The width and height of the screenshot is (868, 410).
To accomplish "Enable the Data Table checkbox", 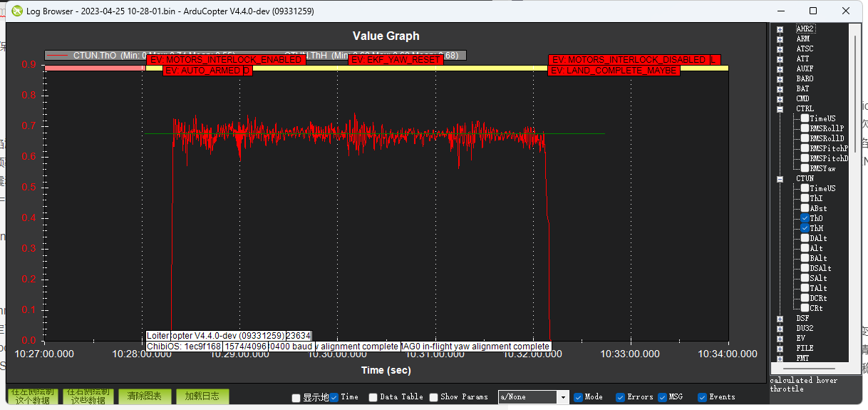I will pyautogui.click(x=373, y=397).
